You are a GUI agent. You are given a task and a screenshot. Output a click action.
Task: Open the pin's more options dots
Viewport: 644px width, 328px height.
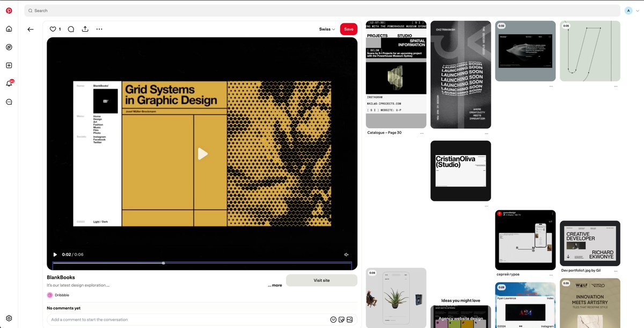click(99, 29)
